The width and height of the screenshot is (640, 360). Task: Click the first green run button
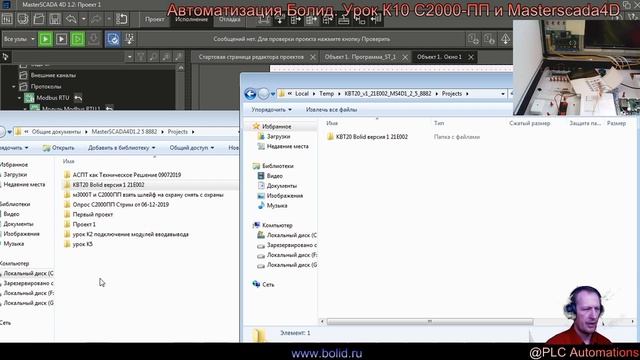pos(45,39)
